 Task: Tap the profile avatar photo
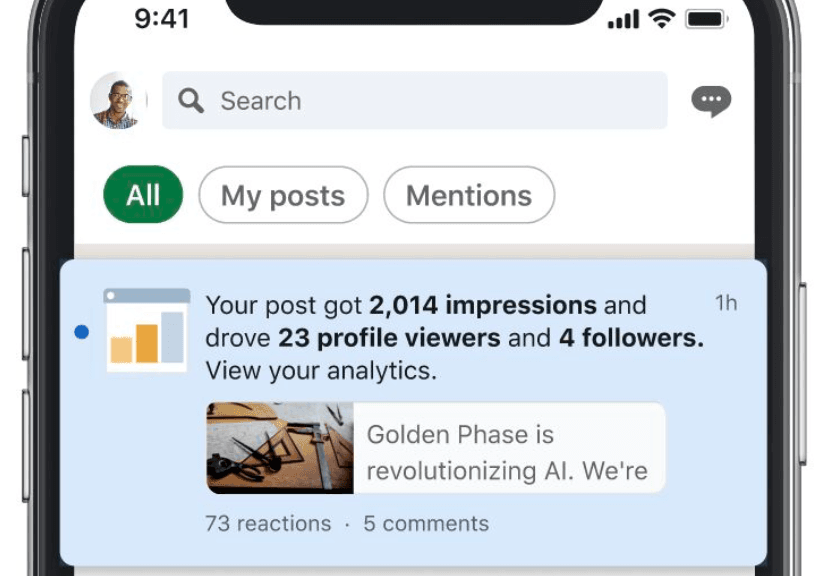click(x=117, y=100)
